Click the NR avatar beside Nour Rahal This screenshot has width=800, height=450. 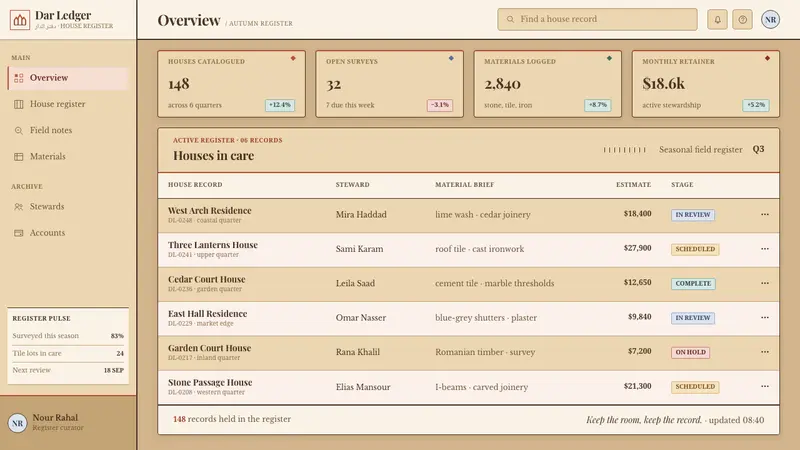tap(17, 423)
